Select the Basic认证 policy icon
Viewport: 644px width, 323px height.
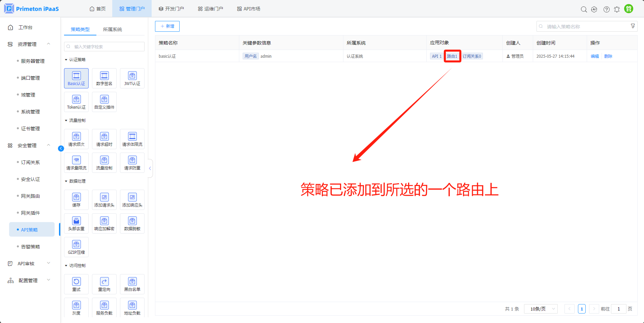pyautogui.click(x=76, y=78)
